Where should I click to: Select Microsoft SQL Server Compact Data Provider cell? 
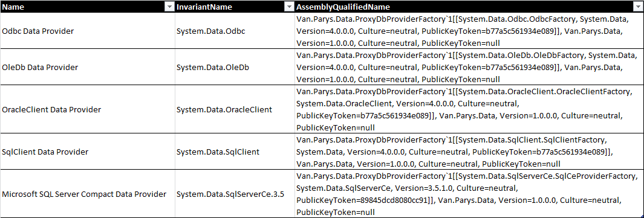[87, 194]
